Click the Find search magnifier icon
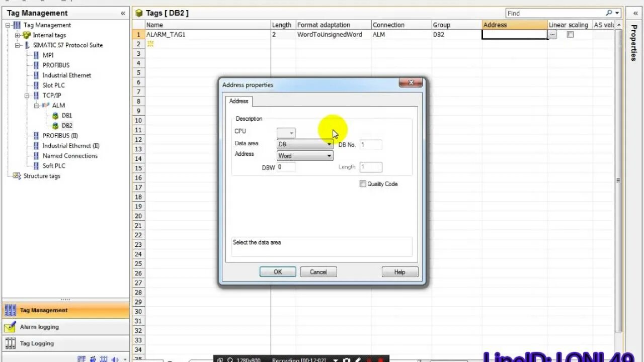The height and width of the screenshot is (362, 644). [609, 13]
